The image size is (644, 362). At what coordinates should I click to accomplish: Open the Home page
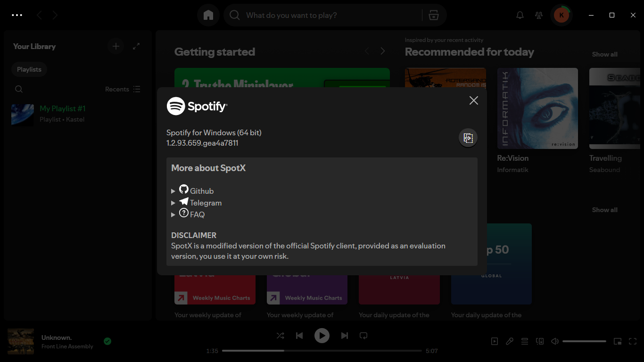[x=208, y=15]
